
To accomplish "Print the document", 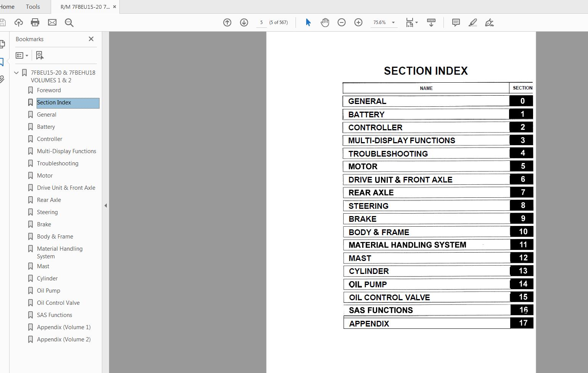I will tap(35, 22).
